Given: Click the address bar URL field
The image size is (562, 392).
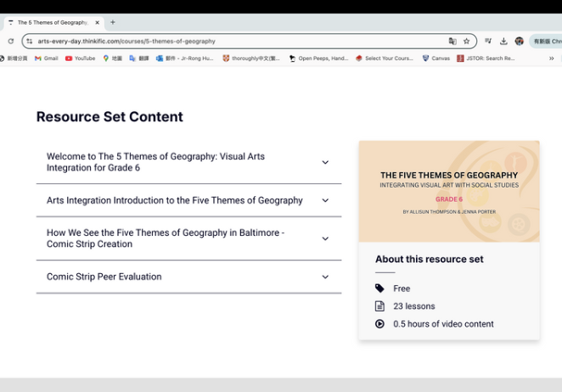Looking at the screenshot, I should (238, 41).
